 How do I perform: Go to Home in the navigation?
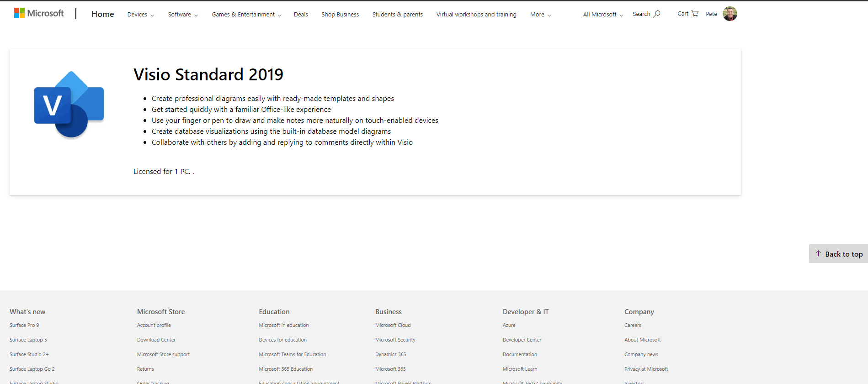[102, 14]
